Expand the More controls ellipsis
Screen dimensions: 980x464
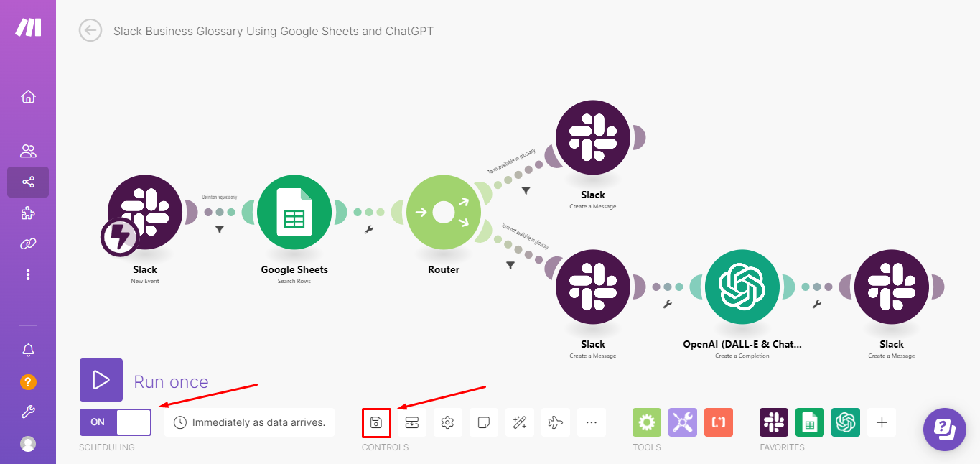click(592, 422)
